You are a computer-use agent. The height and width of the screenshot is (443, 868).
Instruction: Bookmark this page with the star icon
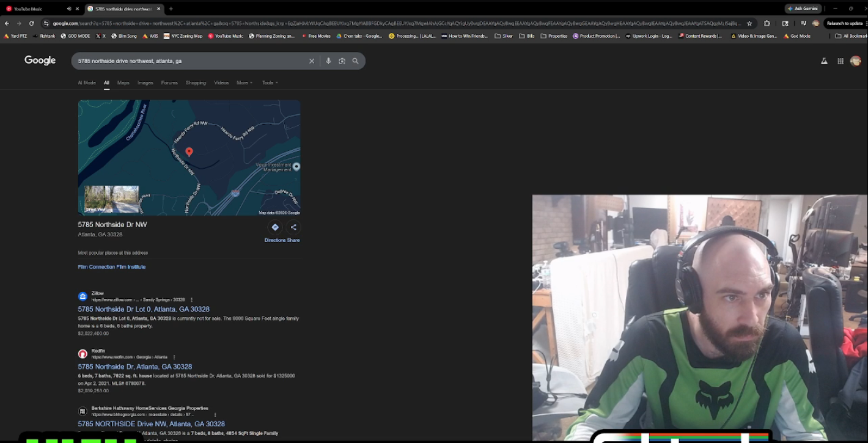tap(749, 23)
